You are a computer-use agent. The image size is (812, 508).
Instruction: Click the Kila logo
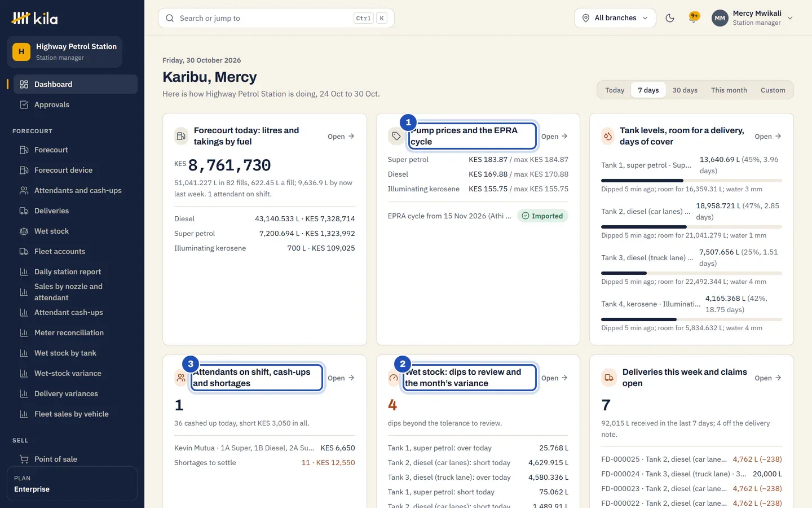point(34,19)
